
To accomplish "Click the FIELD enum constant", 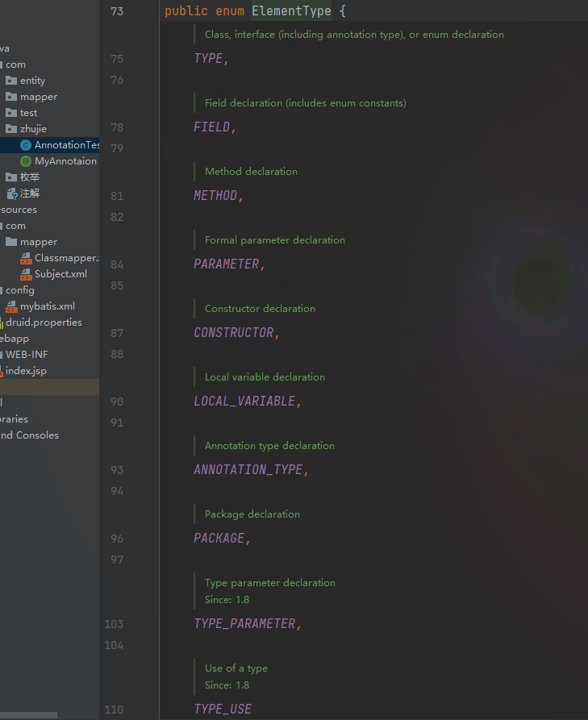I will coord(212,127).
